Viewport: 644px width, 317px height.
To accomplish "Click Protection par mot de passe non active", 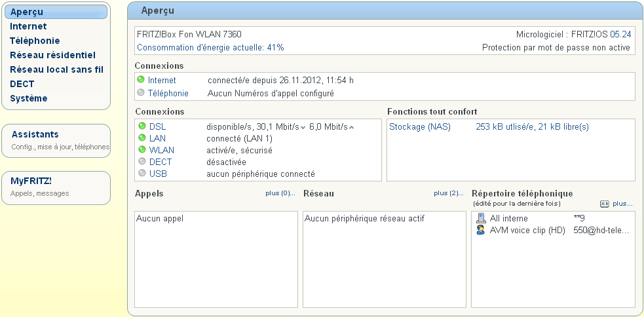I will [x=556, y=48].
